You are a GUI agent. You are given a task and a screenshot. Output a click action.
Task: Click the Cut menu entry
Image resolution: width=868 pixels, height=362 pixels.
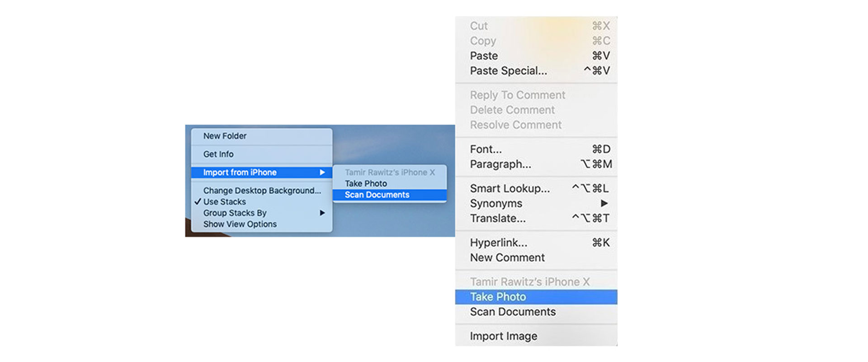[x=536, y=26]
